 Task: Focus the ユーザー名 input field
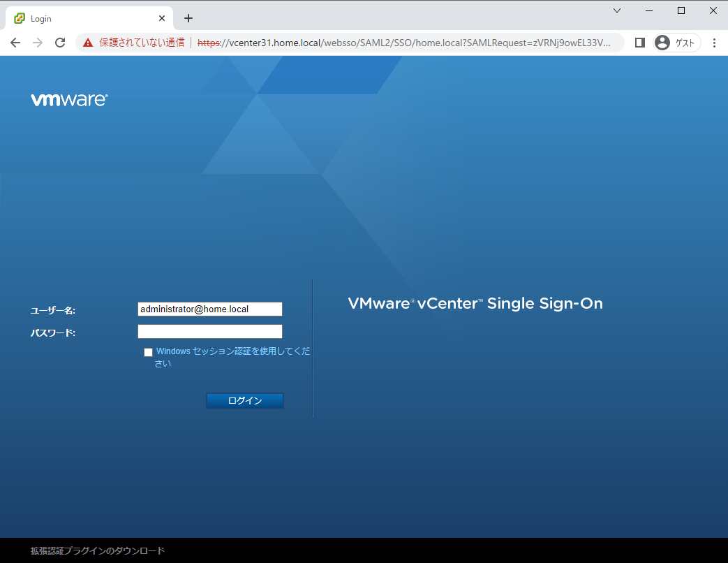(210, 309)
